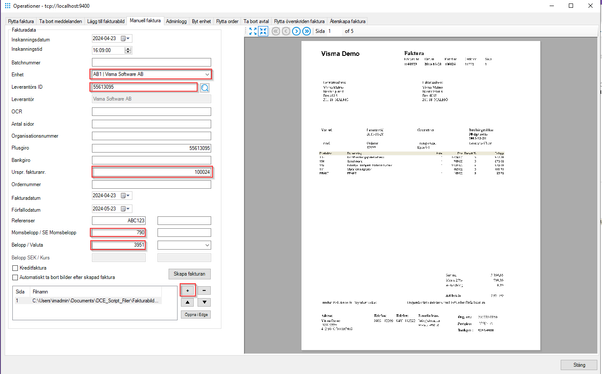This screenshot has height=374, width=602.
Task: Click the Antal sidor input field
Action: tap(151, 124)
